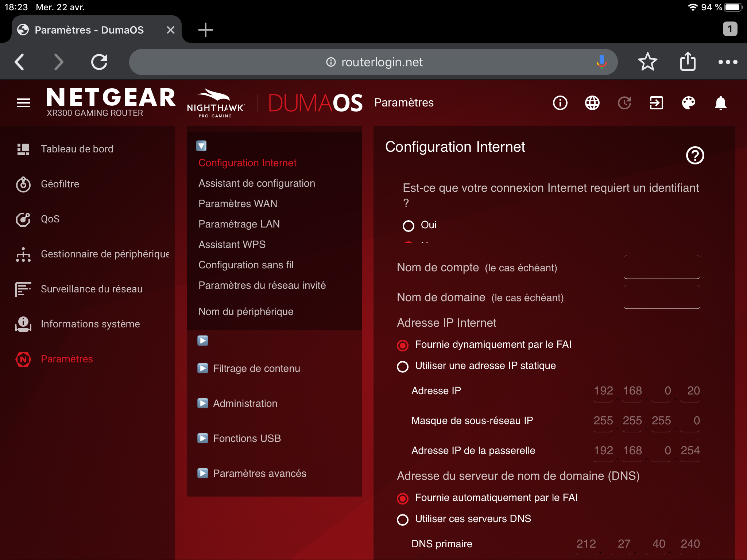Select Utiliser une adresse IP statique

pos(403,366)
